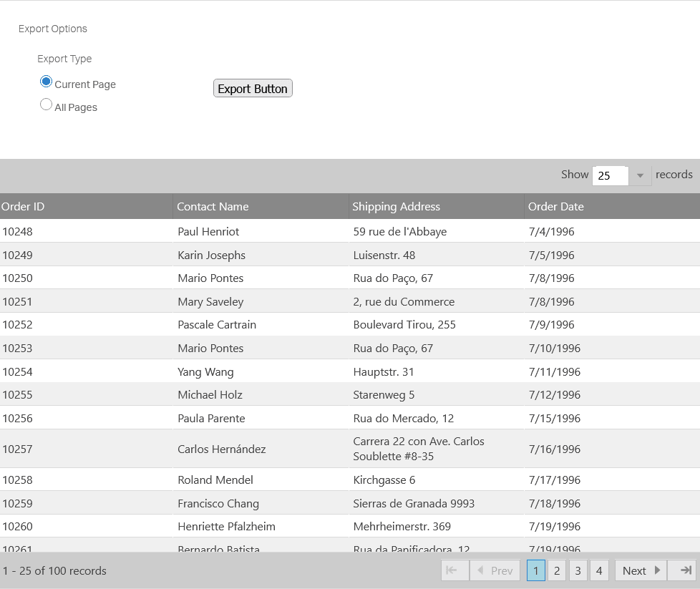Viewport: 700px width, 589px height.
Task: Click contact name Pascale Cartrain
Action: point(217,325)
